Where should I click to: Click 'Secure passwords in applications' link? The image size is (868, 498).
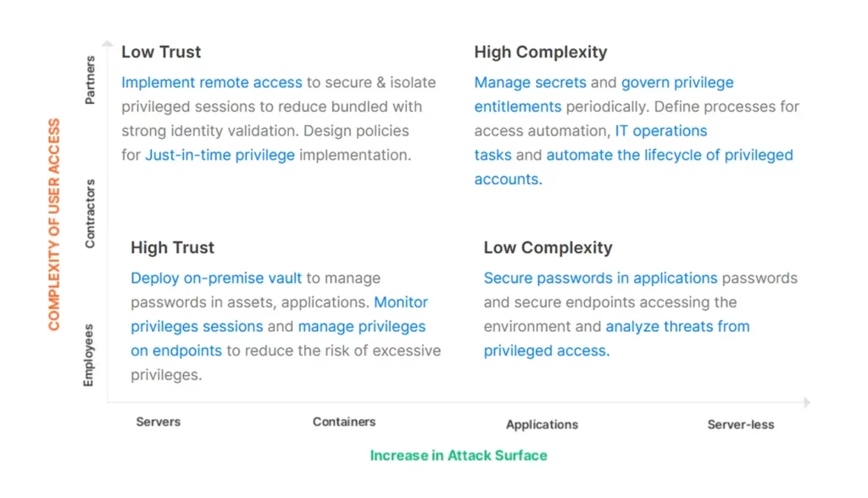600,278
